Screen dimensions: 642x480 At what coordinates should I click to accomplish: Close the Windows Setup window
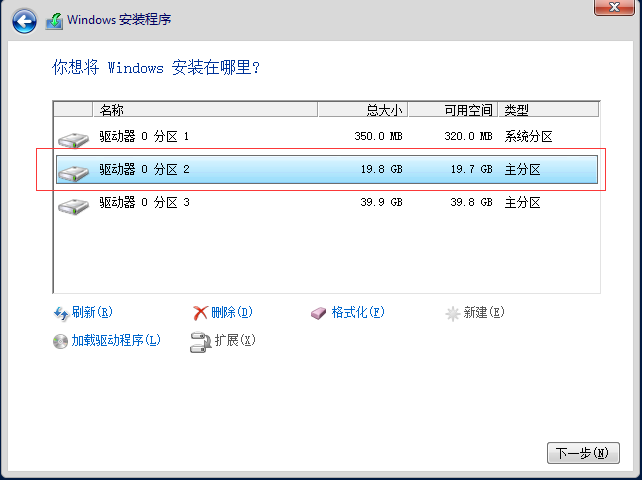(x=614, y=7)
